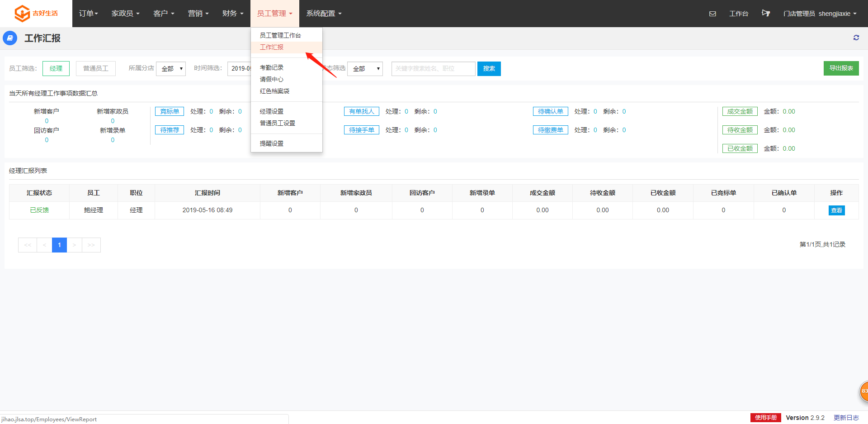Click 查看 button for 鲍经理
The width and height of the screenshot is (868, 424).
click(836, 210)
